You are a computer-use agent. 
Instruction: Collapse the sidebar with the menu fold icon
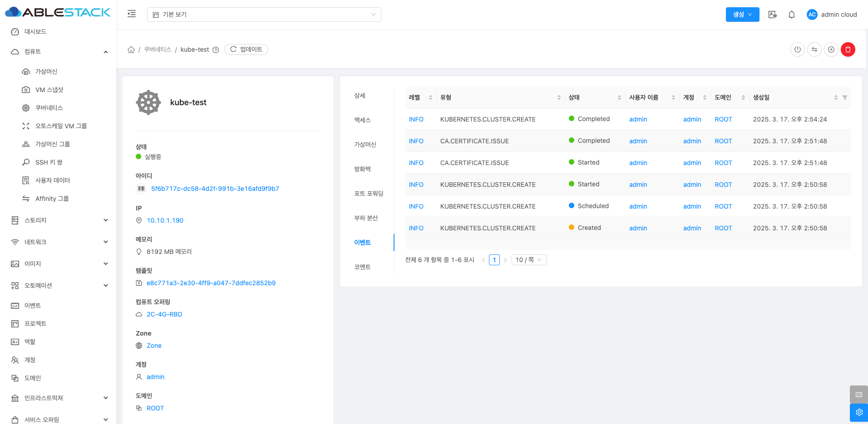(132, 14)
